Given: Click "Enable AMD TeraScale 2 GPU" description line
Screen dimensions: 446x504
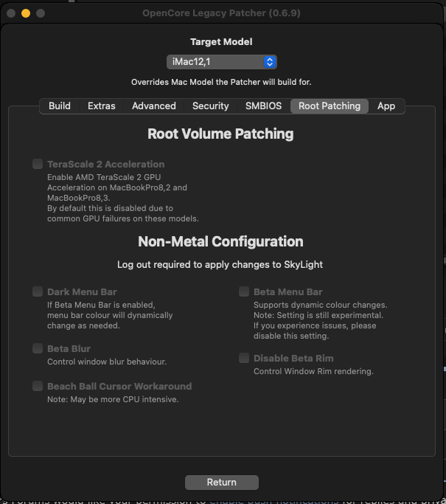Looking at the screenshot, I should 104,177.
